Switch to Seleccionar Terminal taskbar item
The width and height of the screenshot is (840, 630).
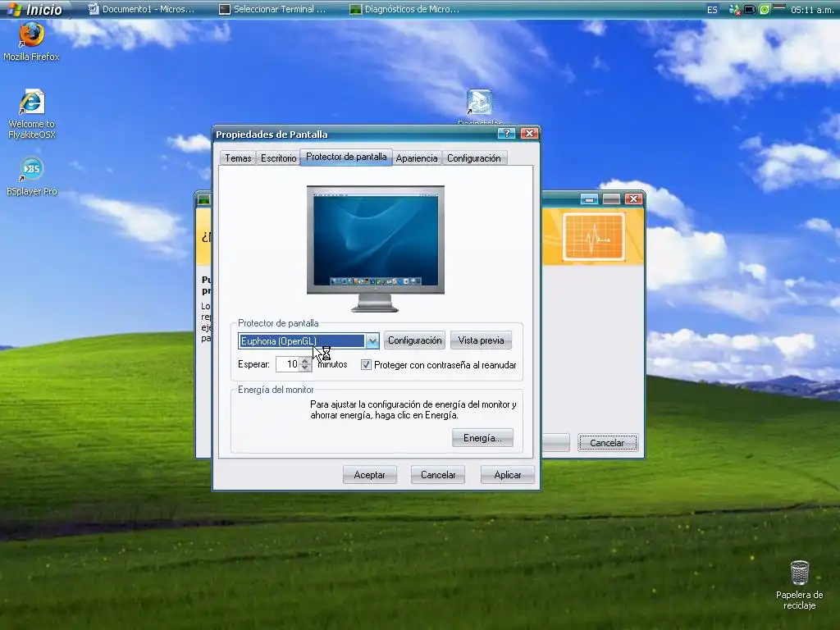click(273, 9)
